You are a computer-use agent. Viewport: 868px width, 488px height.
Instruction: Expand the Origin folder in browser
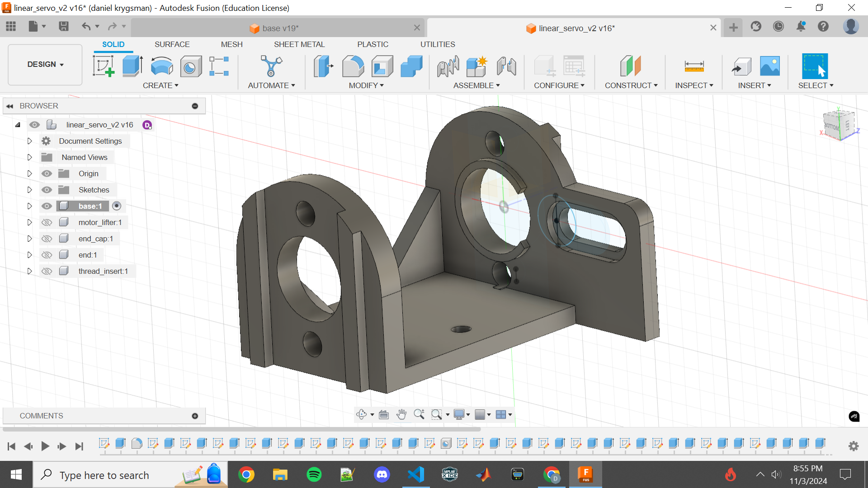click(x=29, y=173)
